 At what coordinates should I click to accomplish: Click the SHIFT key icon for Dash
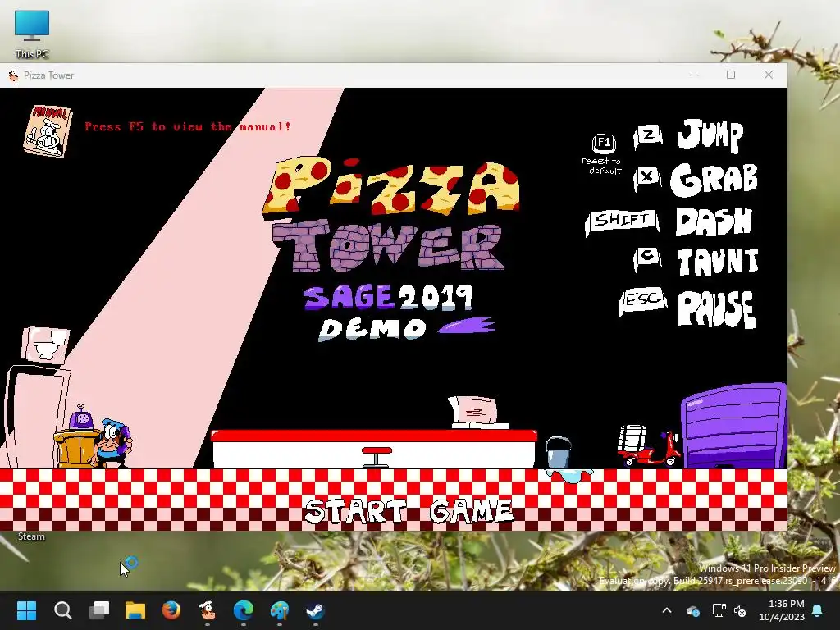[x=622, y=221]
